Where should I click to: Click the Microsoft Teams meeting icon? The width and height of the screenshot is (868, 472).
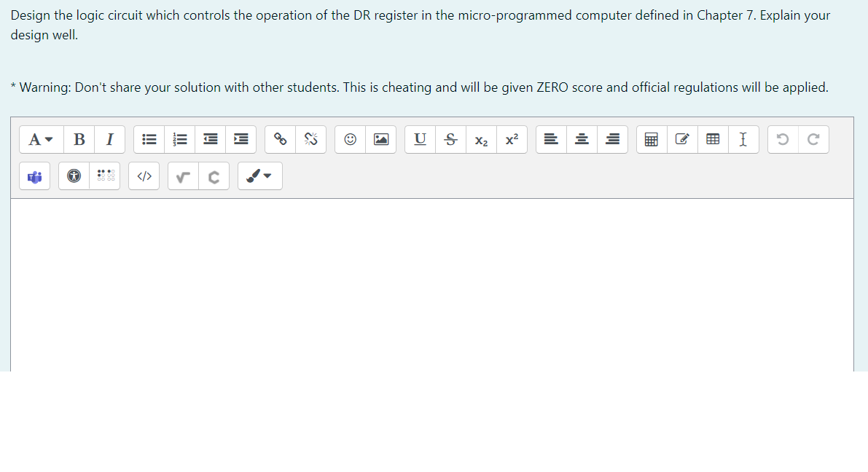click(x=35, y=176)
